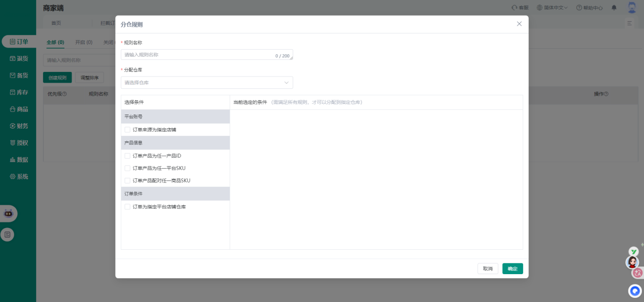Select the 订单为指定平台店铺仓库 checkbox
644x302 pixels.
[x=127, y=207]
